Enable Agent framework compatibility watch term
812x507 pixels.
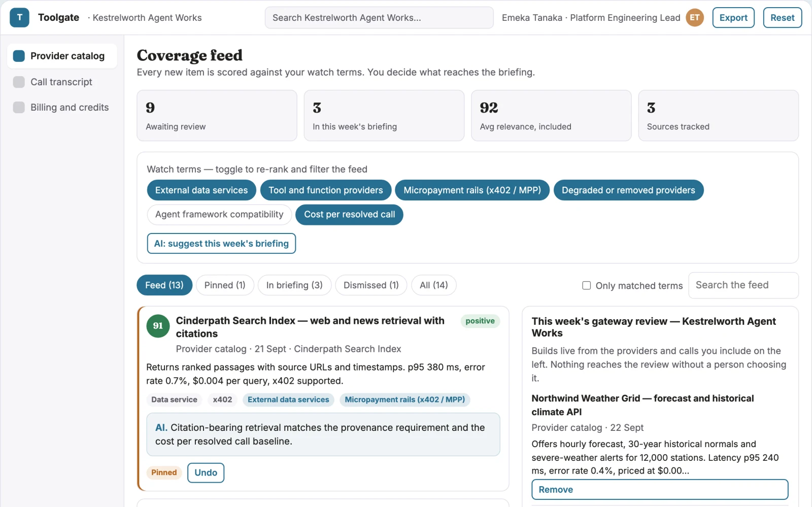tap(219, 215)
